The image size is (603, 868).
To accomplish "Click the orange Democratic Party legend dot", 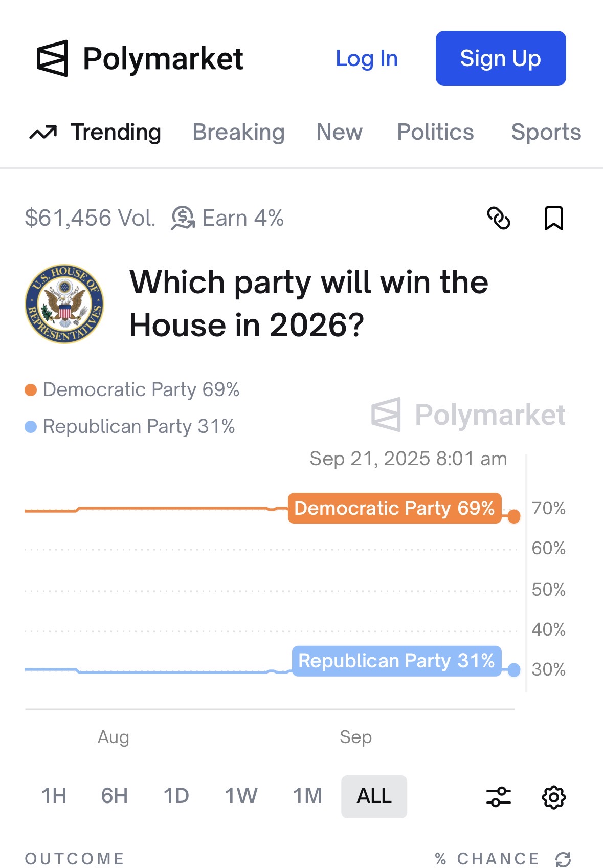I will pos(31,390).
